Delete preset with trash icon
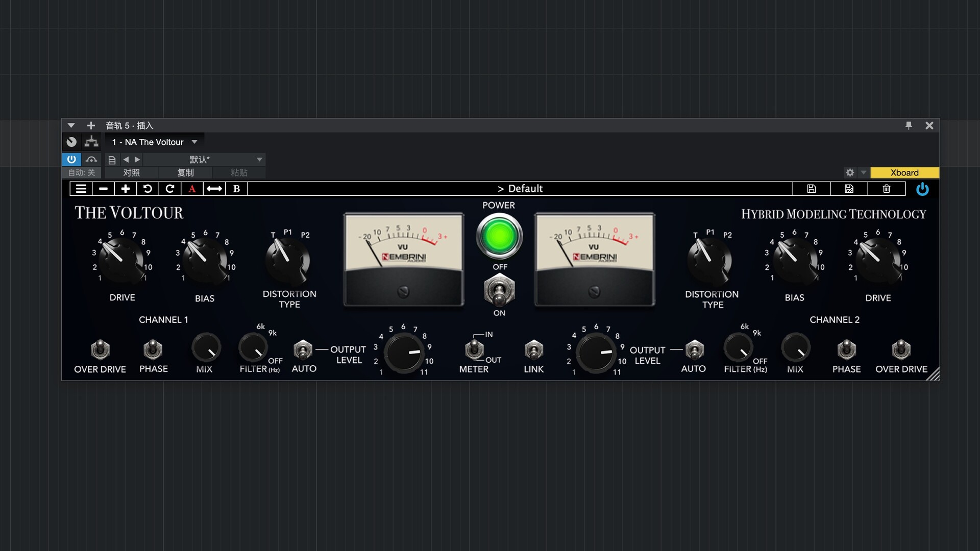 [x=887, y=189]
